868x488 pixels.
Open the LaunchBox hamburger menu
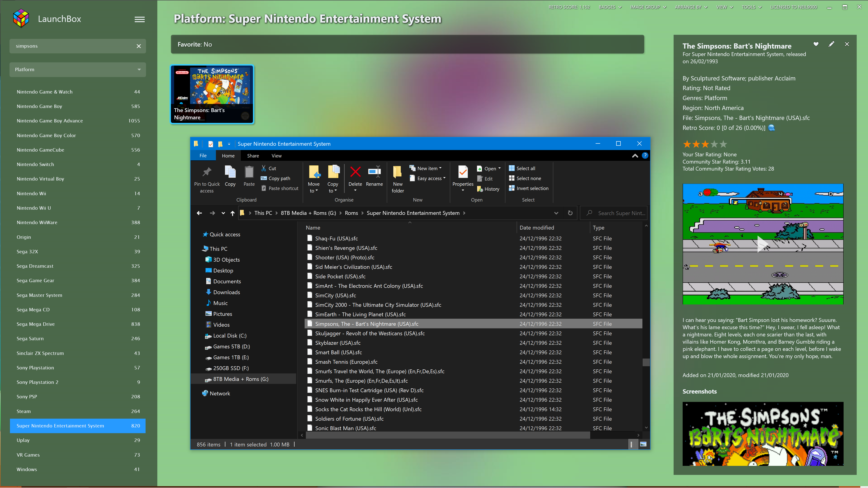point(139,19)
